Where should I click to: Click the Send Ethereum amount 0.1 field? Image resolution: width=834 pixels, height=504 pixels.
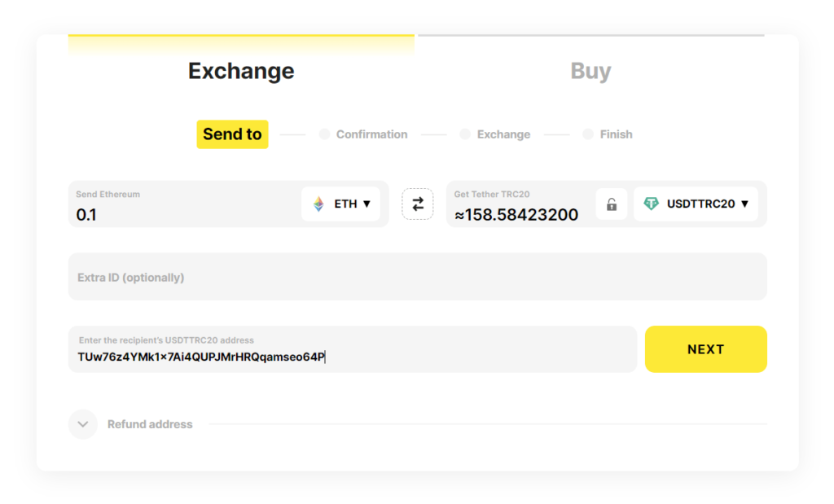click(x=179, y=215)
